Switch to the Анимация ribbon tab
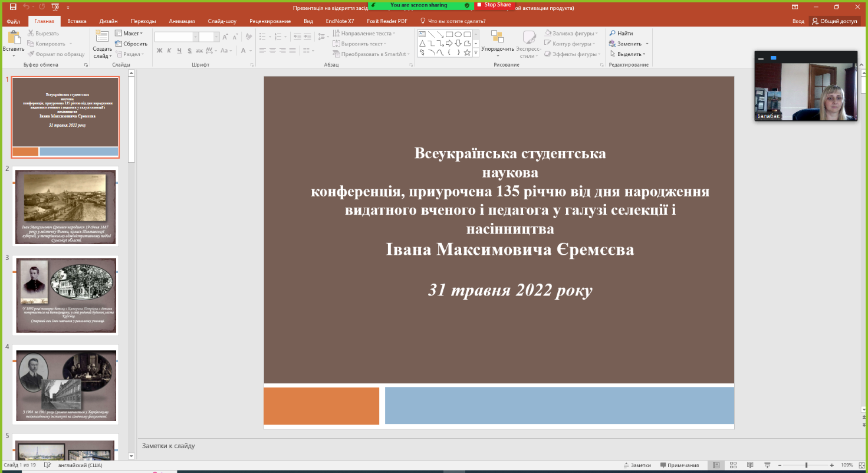Viewport: 868px width, 473px height. [182, 21]
